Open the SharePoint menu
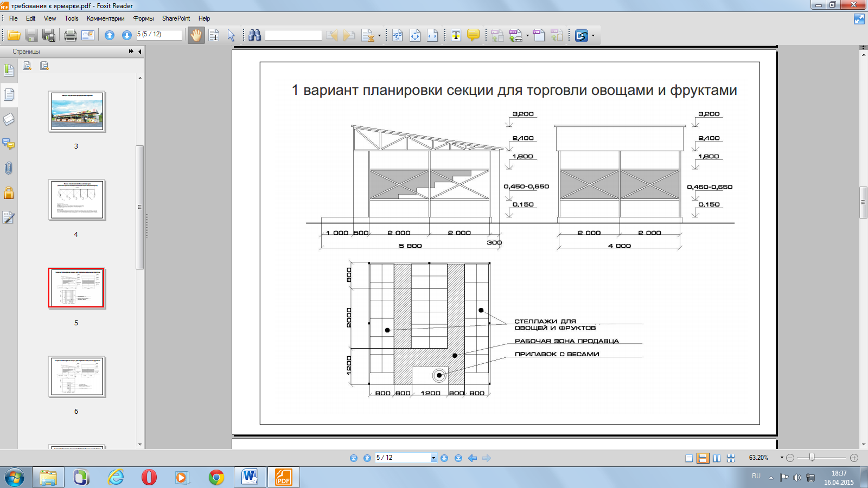 pyautogui.click(x=176, y=18)
